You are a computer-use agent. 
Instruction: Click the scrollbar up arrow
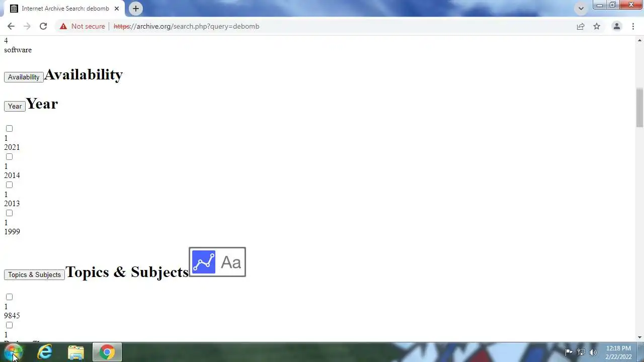[x=640, y=40]
